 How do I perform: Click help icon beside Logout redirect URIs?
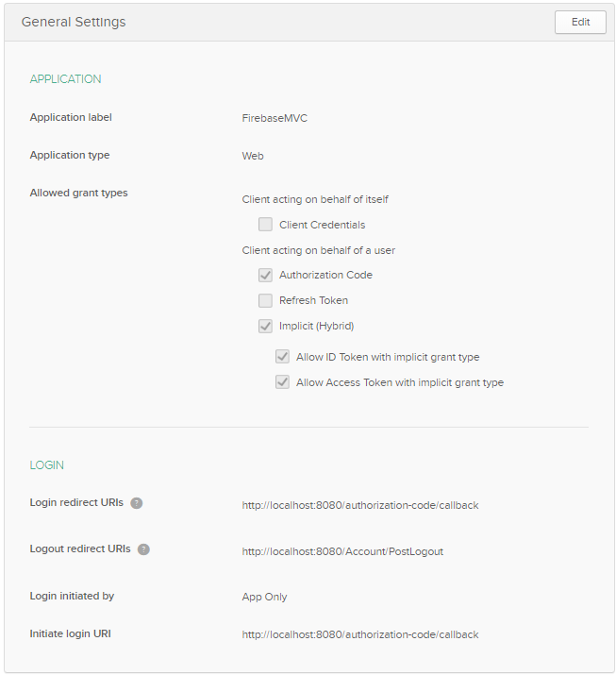pos(143,549)
